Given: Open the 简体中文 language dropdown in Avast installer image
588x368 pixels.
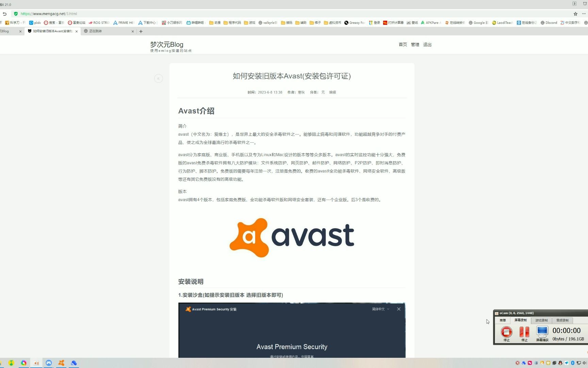Looking at the screenshot, I should coord(380,309).
